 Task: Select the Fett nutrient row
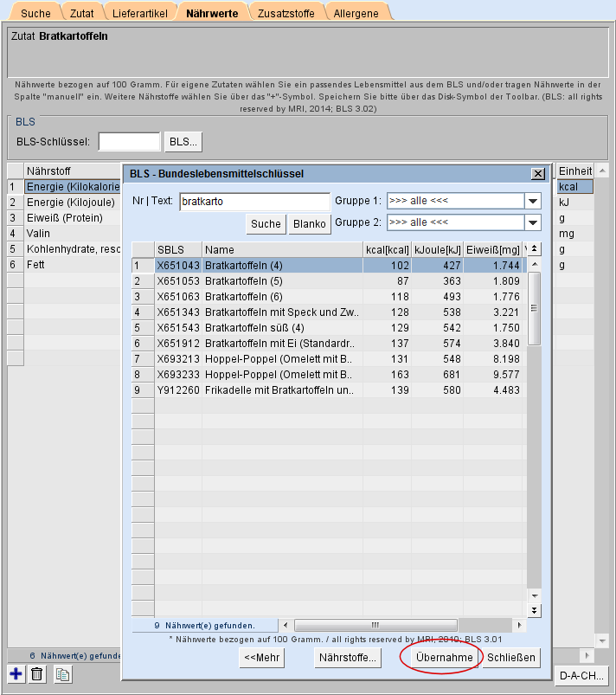click(65, 265)
